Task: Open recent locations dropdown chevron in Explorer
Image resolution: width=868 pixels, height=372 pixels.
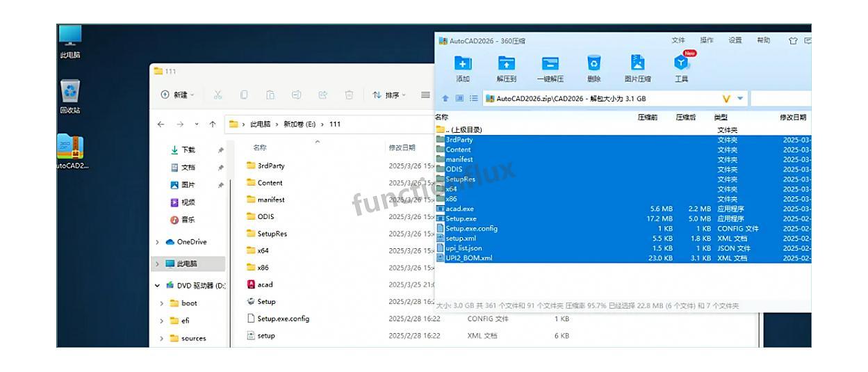Action: [x=197, y=124]
